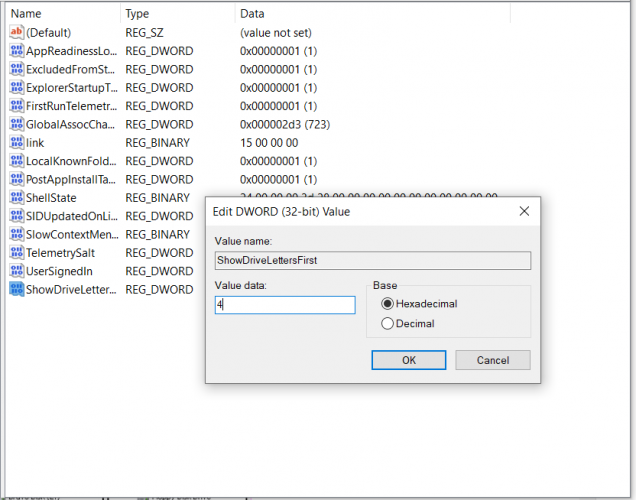
Task: Click the ExplorerStartupT... DWORD icon
Action: click(x=17, y=88)
